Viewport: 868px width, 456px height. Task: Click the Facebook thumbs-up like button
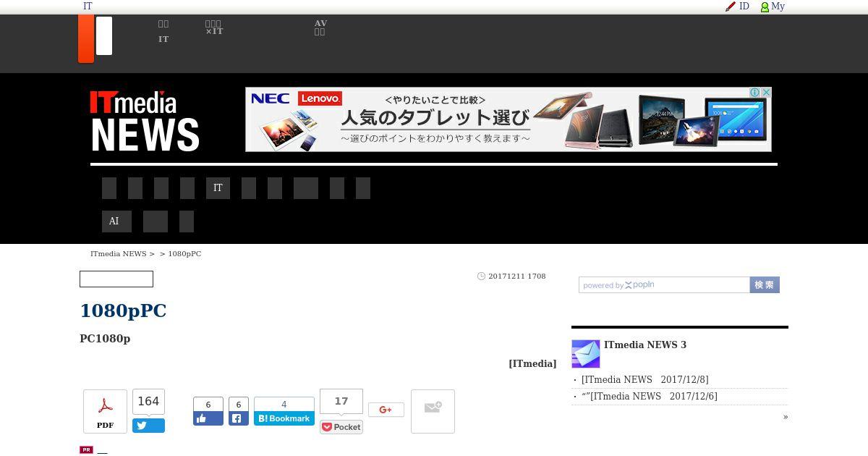click(208, 418)
